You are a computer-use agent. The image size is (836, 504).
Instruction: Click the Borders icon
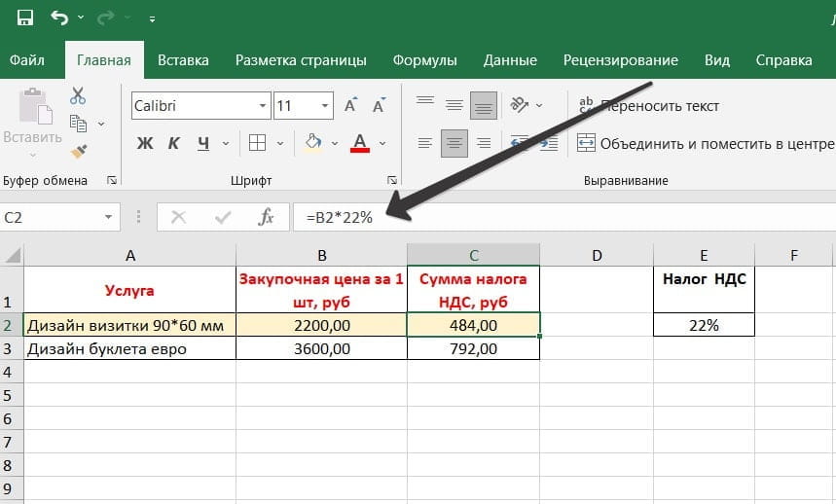point(257,143)
